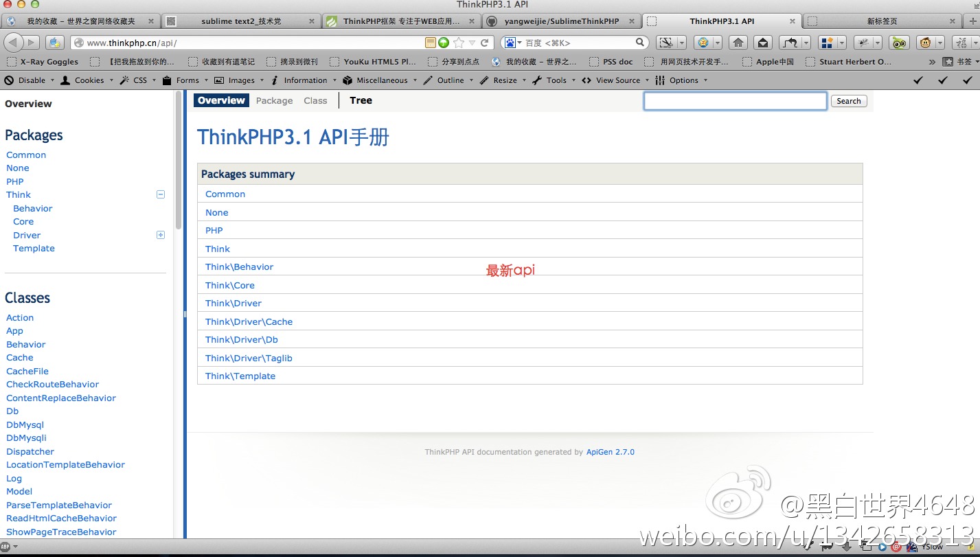The width and height of the screenshot is (980, 557).
Task: Switch to the yangweijie/SublimeThinkPHP tab
Action: click(x=561, y=21)
